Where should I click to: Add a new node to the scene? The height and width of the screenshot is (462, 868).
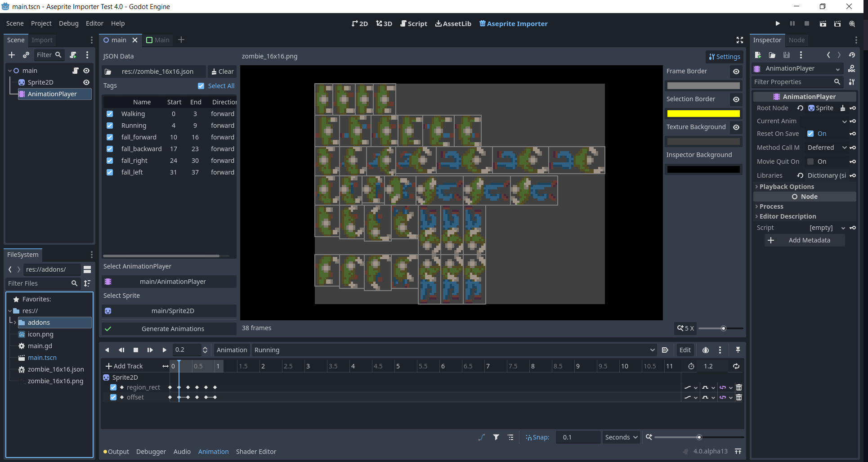point(12,55)
